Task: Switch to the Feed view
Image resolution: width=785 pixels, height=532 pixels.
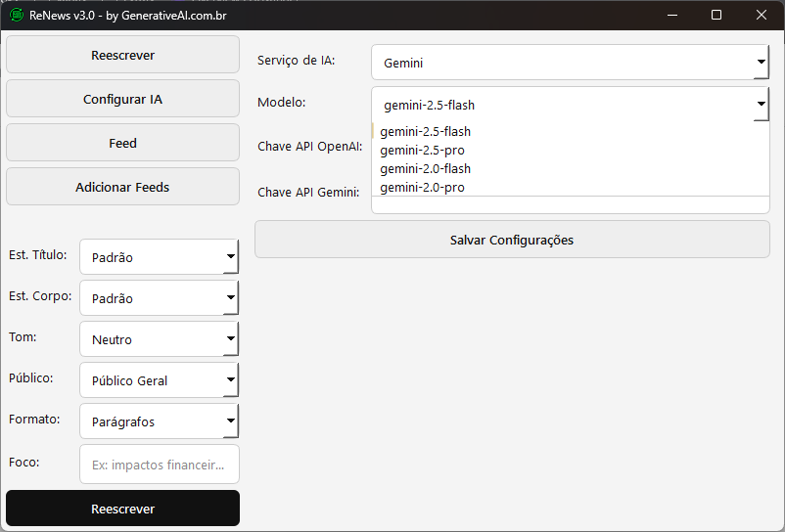Action: point(122,143)
